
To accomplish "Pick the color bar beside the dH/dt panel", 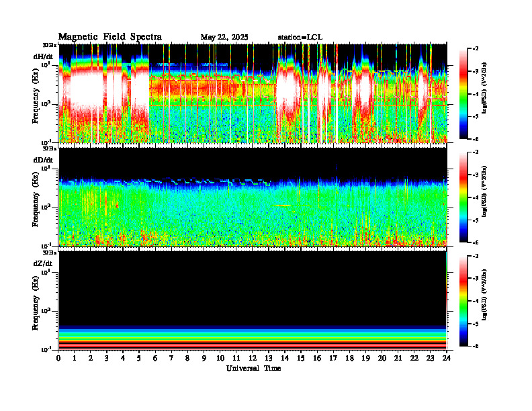I will click(x=463, y=94).
